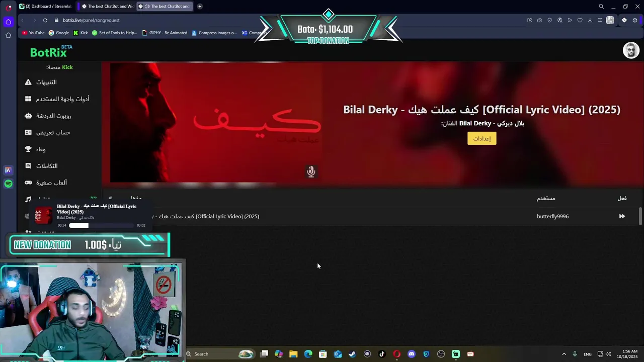Open the Compress images bookmark
Screen dimensions: 644x362
[214, 33]
